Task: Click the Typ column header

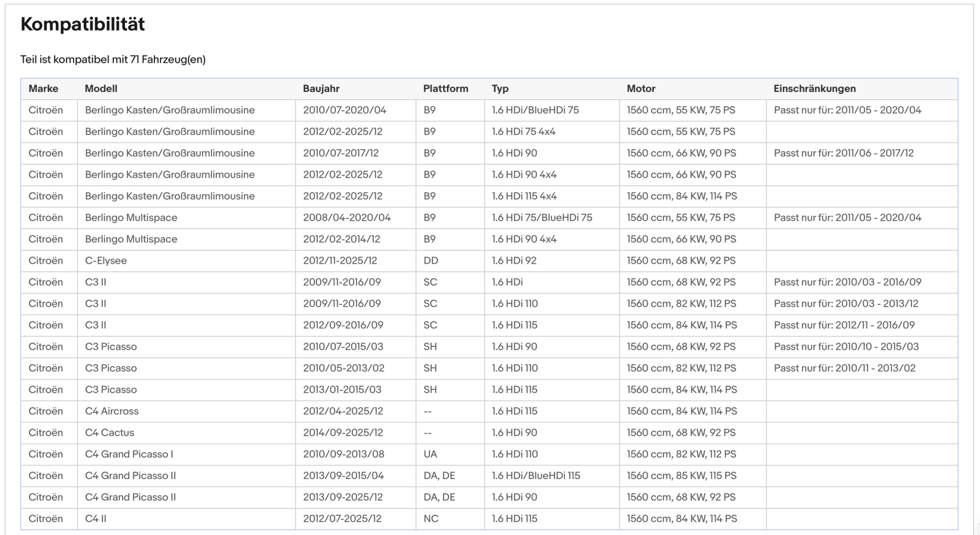Action: click(500, 89)
